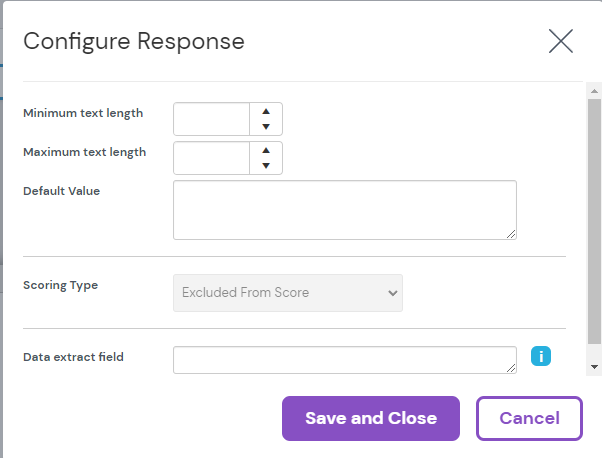Focus the Minimum text length input
Screen dimensions: 602x458
pyautogui.click(x=212, y=119)
